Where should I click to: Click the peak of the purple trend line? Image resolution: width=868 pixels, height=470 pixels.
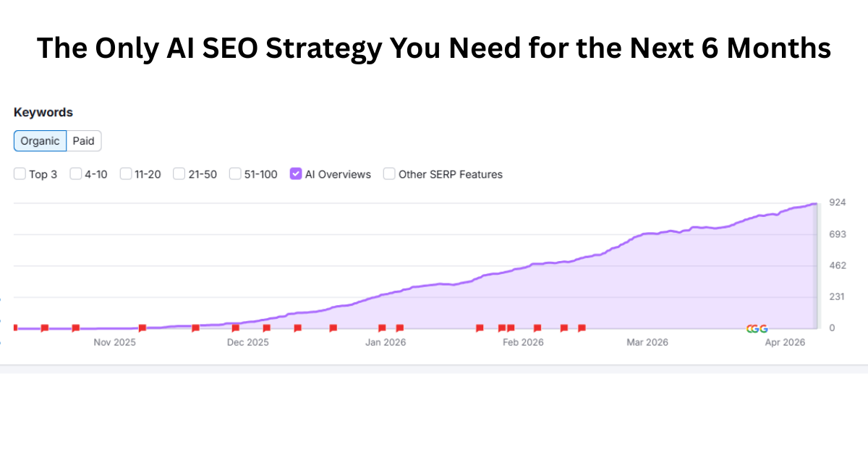pyautogui.click(x=814, y=204)
